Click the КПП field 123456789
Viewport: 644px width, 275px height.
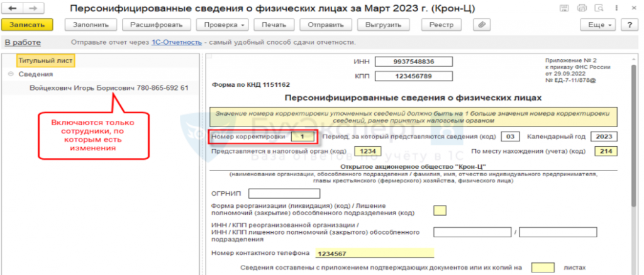click(x=414, y=76)
